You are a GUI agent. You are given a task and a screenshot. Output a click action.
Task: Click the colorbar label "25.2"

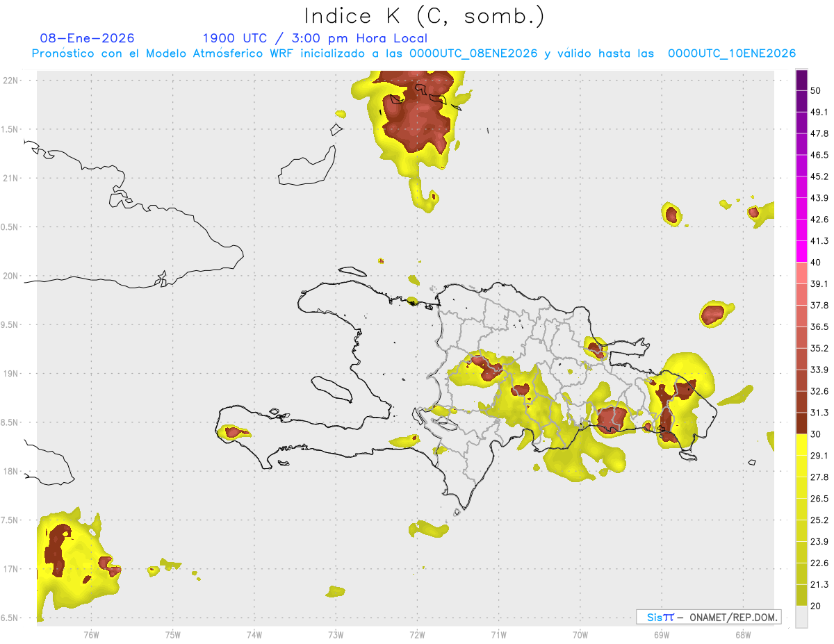pyautogui.click(x=819, y=520)
